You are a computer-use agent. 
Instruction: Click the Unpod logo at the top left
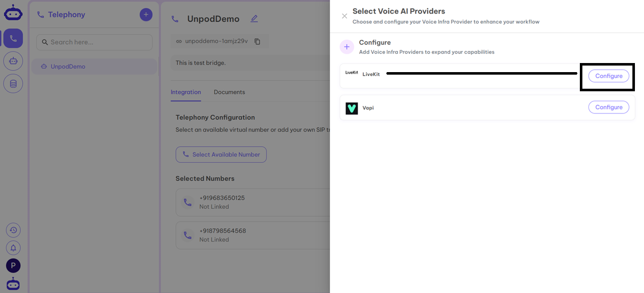(13, 11)
